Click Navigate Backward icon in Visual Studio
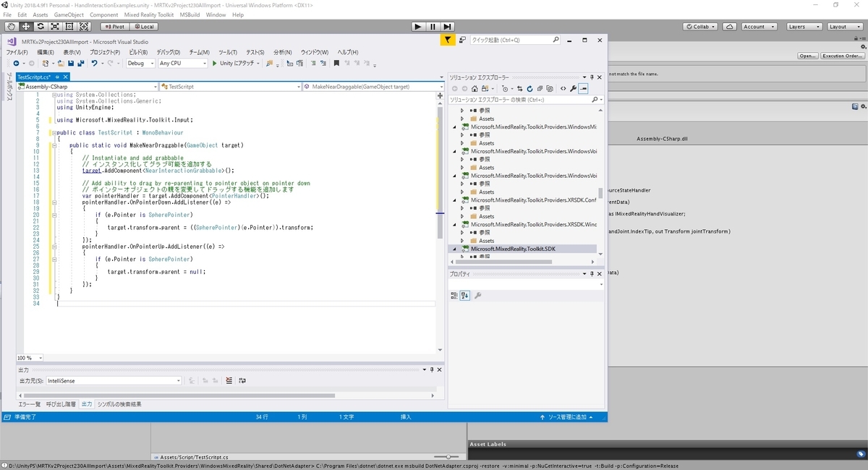The image size is (868, 470). coord(17,64)
